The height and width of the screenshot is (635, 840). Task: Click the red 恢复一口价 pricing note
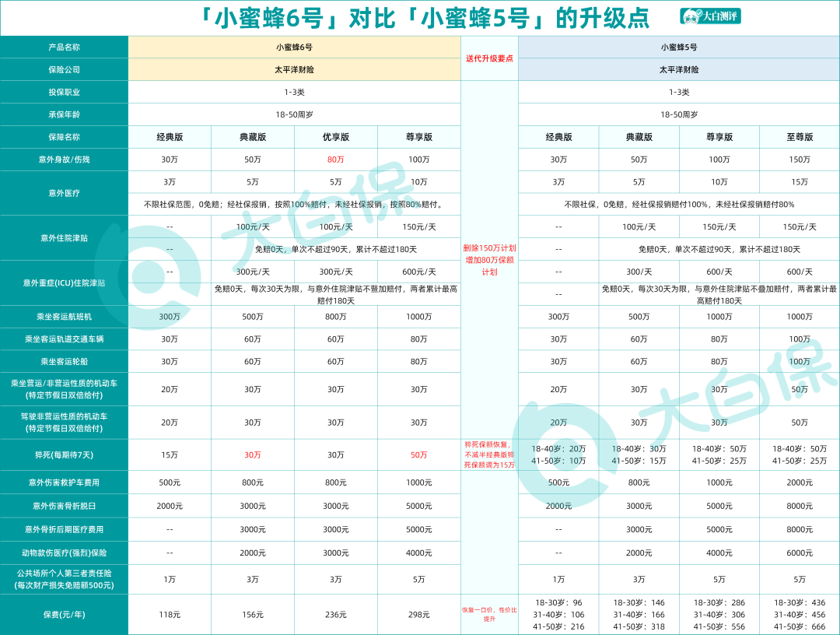[489, 614]
